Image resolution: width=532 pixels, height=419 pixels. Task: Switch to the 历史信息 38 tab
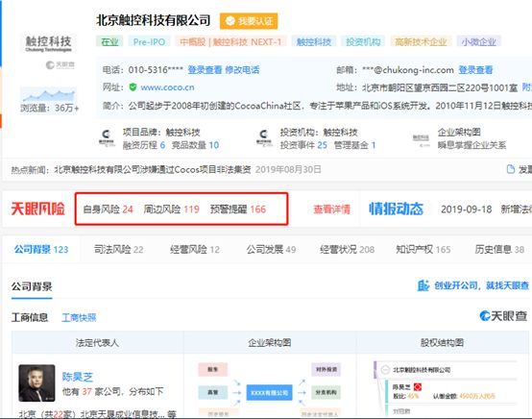point(499,249)
